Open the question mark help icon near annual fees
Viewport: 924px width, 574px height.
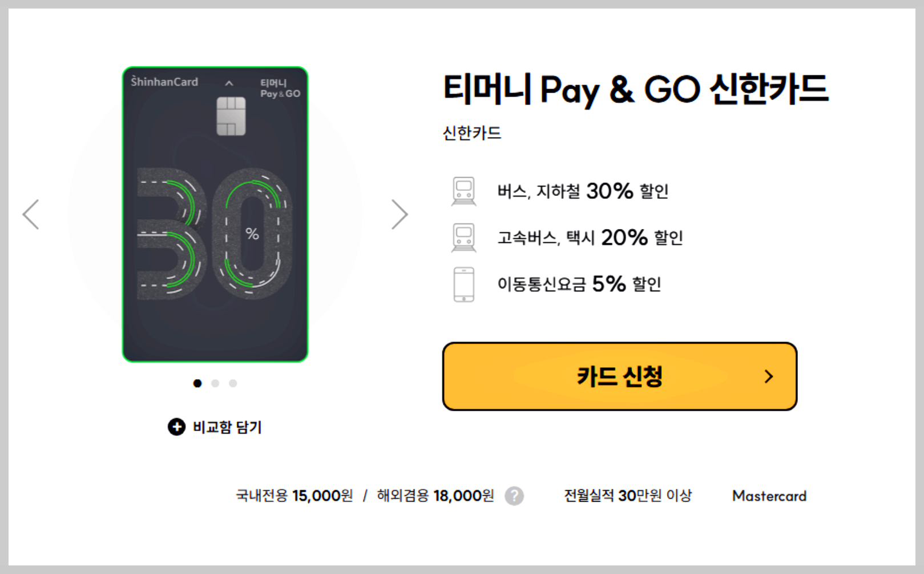coord(514,496)
